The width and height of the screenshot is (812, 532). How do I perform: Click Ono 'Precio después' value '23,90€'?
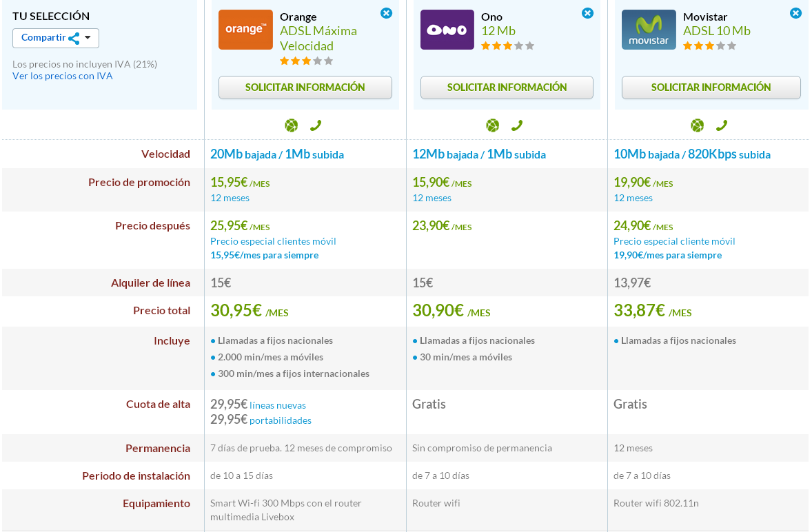[431, 225]
